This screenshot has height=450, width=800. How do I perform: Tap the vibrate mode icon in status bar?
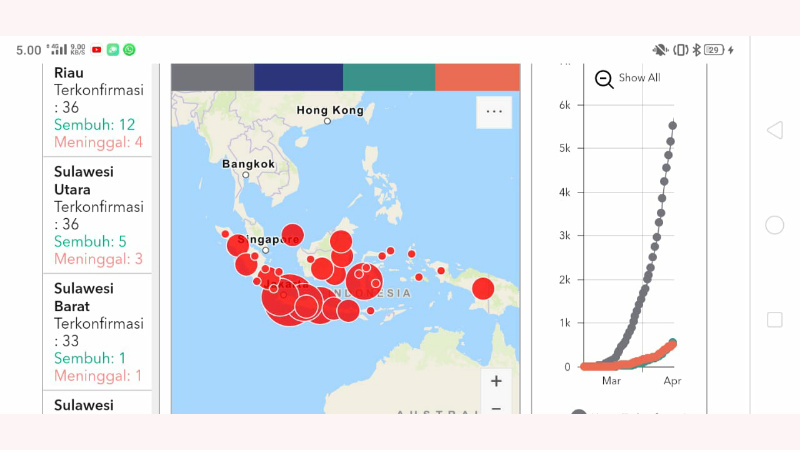(681, 49)
